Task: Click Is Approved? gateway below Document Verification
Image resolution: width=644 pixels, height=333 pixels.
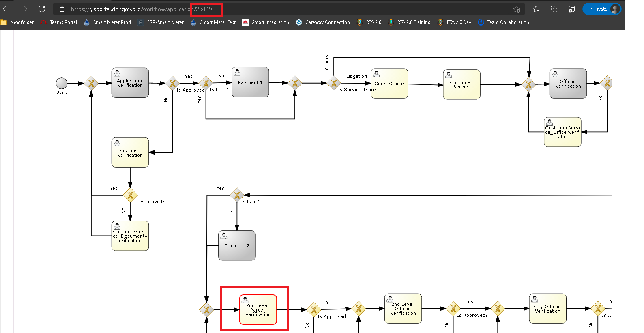Action: tap(130, 195)
